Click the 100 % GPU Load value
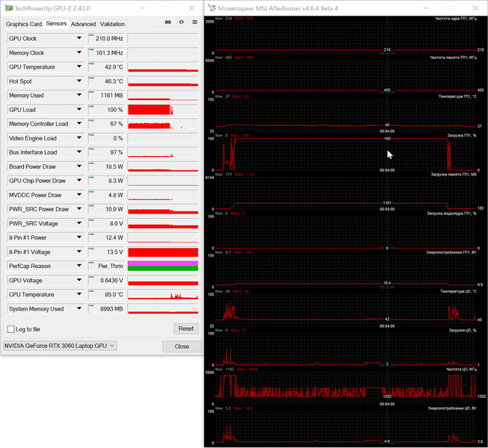Viewport: 488px width, 448px height. pyautogui.click(x=106, y=110)
